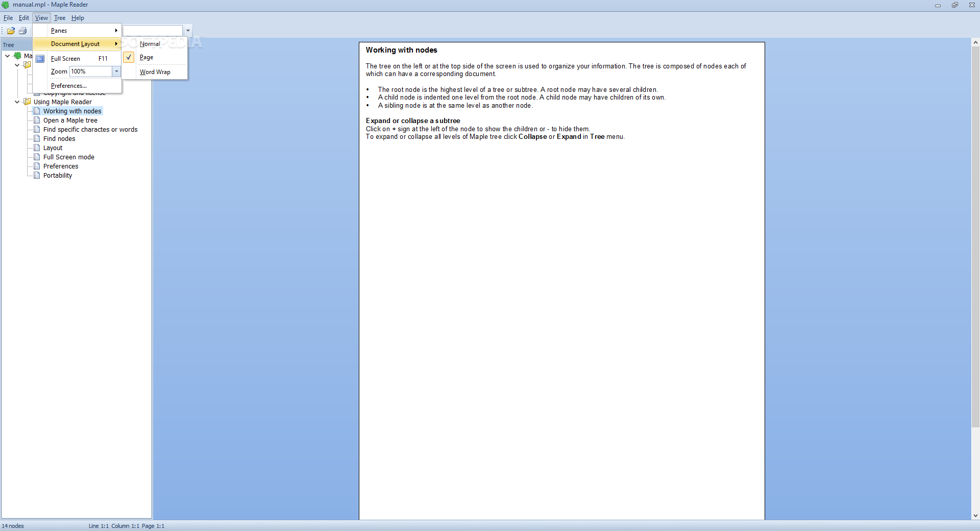The height and width of the screenshot is (531, 980).
Task: Click the Print toolbar icon
Action: click(x=22, y=31)
